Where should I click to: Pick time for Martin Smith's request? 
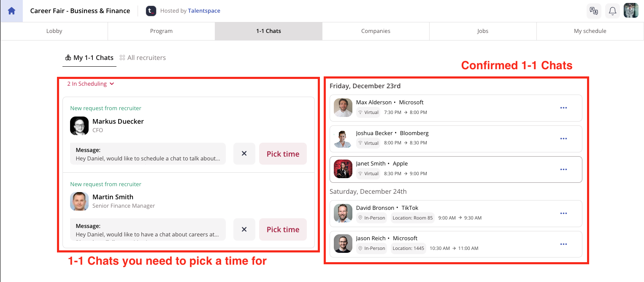tap(283, 229)
